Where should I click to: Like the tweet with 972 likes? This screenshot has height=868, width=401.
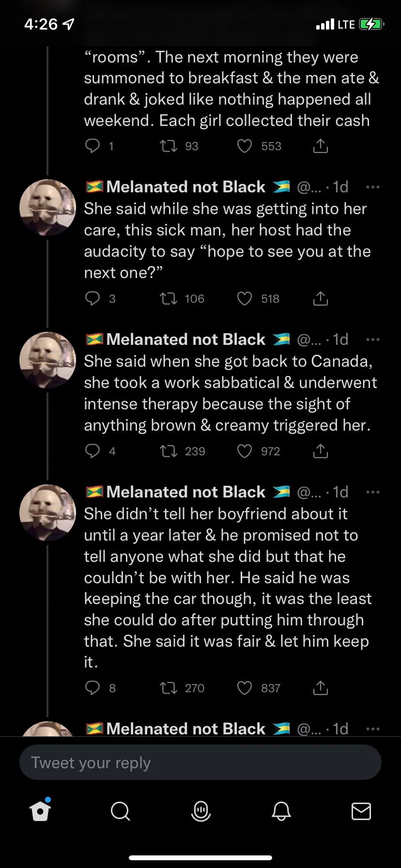[x=245, y=451]
